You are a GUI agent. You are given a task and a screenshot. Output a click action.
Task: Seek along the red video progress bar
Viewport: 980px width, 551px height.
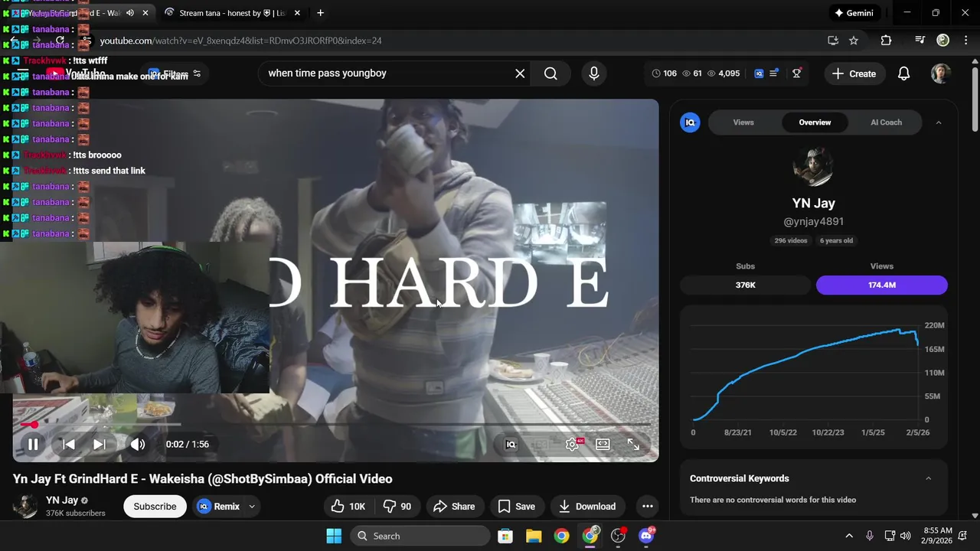pos(332,424)
